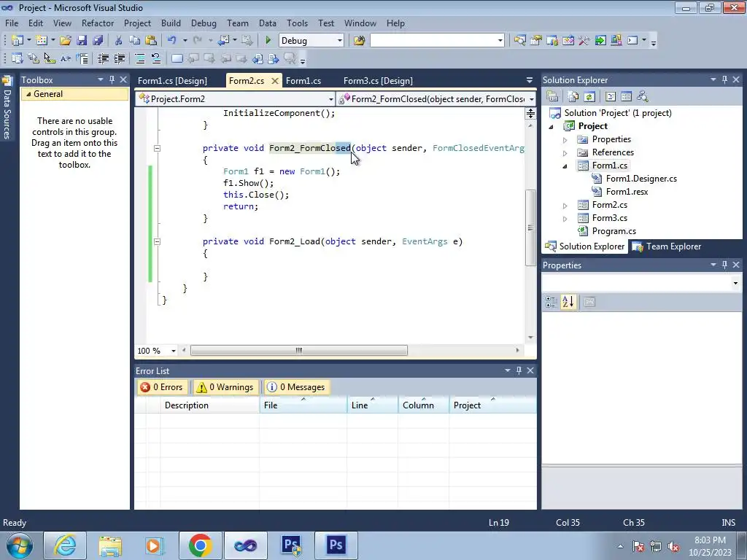Click the Add New Item toolbar icon
Viewport: 747px width, 560px height.
(x=42, y=41)
